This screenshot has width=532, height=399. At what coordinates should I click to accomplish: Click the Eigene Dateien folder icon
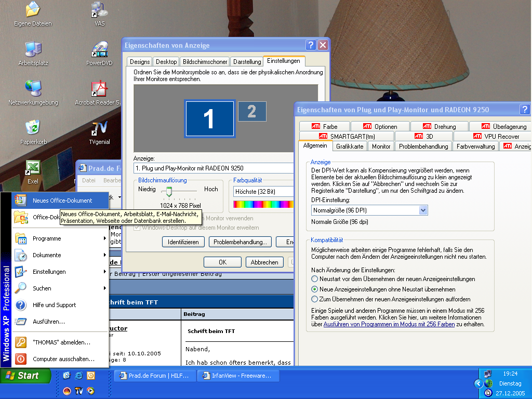point(33,10)
